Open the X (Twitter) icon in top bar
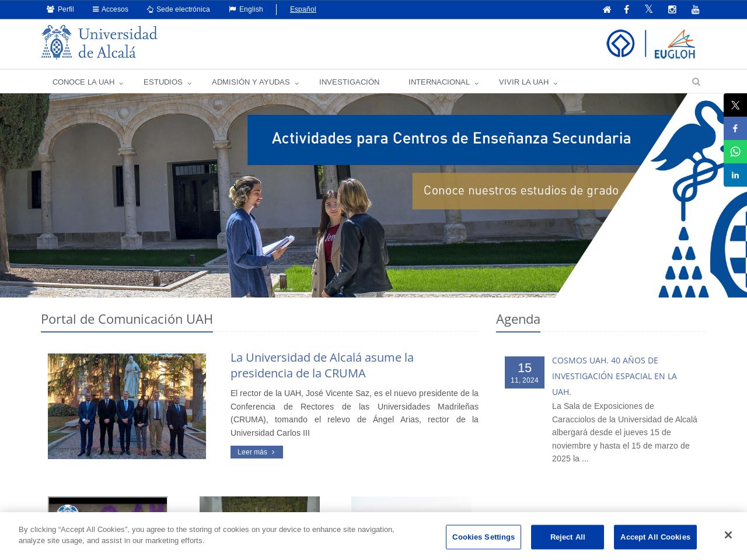Viewport: 747px width, 560px height. (x=649, y=9)
